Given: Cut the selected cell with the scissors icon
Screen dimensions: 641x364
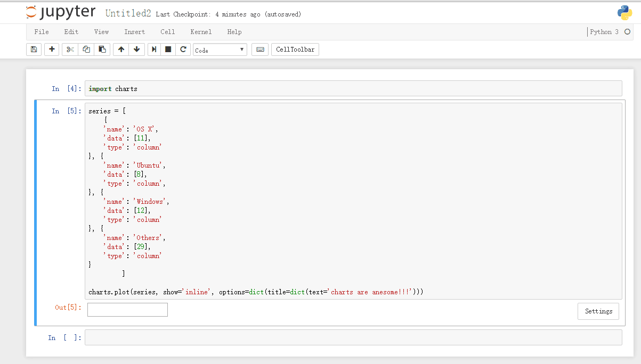Looking at the screenshot, I should [x=70, y=49].
